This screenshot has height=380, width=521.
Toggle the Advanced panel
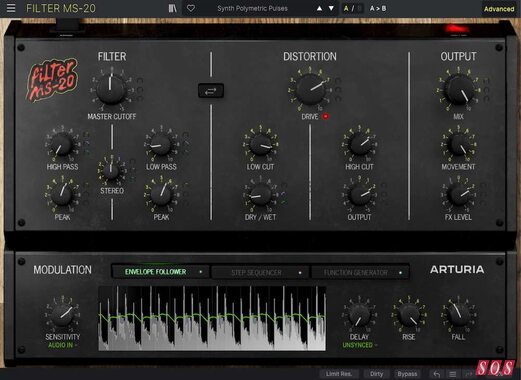tap(499, 9)
